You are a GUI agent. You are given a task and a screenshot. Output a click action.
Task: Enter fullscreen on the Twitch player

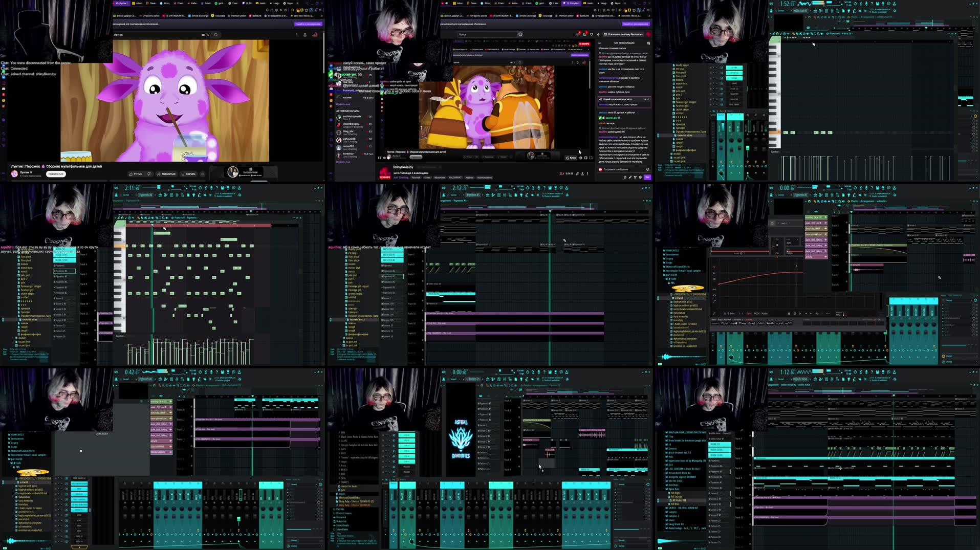(591, 158)
